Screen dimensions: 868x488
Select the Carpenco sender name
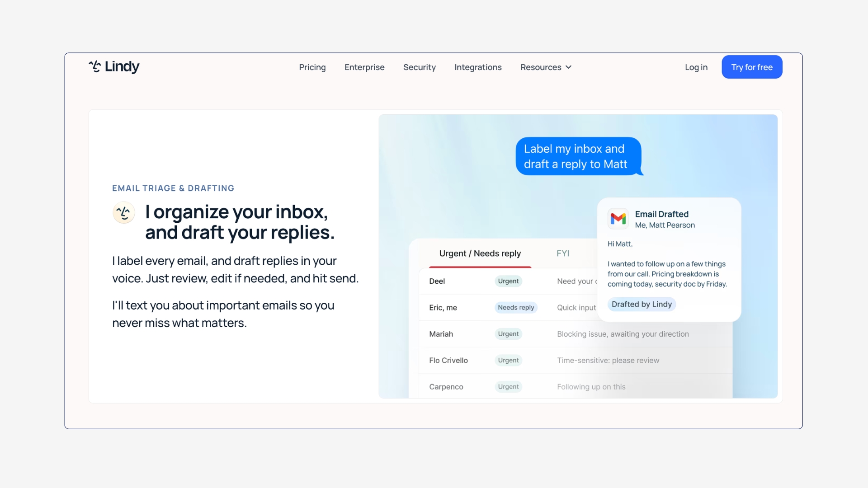(x=446, y=387)
